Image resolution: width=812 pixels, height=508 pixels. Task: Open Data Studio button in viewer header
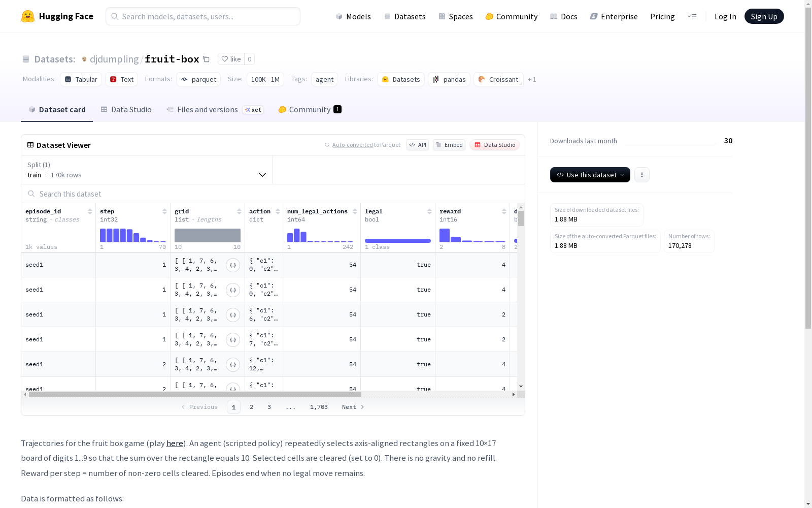coord(494,145)
